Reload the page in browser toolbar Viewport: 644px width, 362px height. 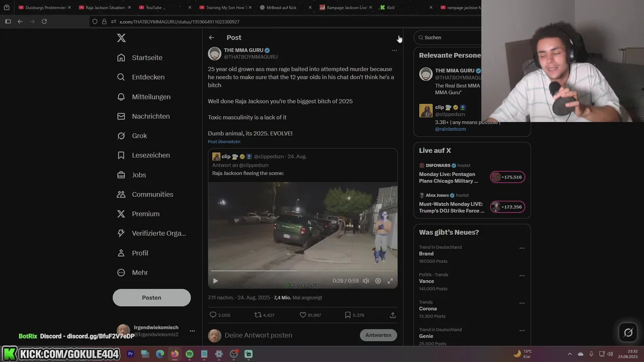44,22
